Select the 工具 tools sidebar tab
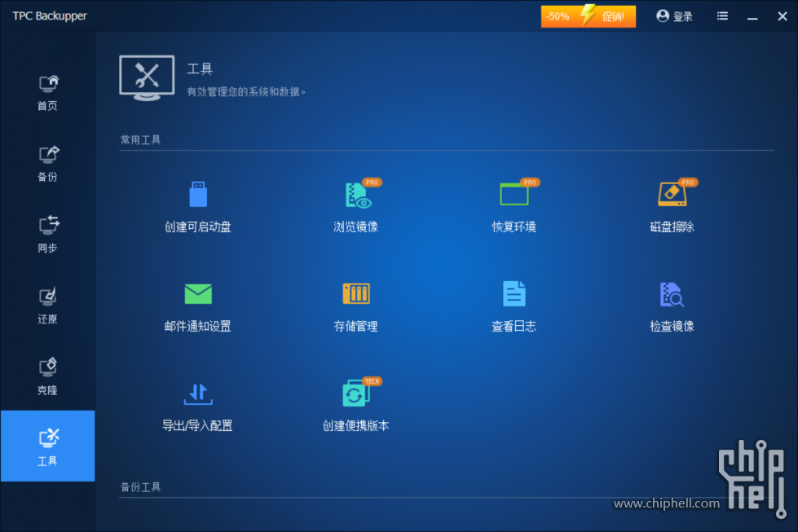Screen dimensions: 798x532 click(x=48, y=446)
